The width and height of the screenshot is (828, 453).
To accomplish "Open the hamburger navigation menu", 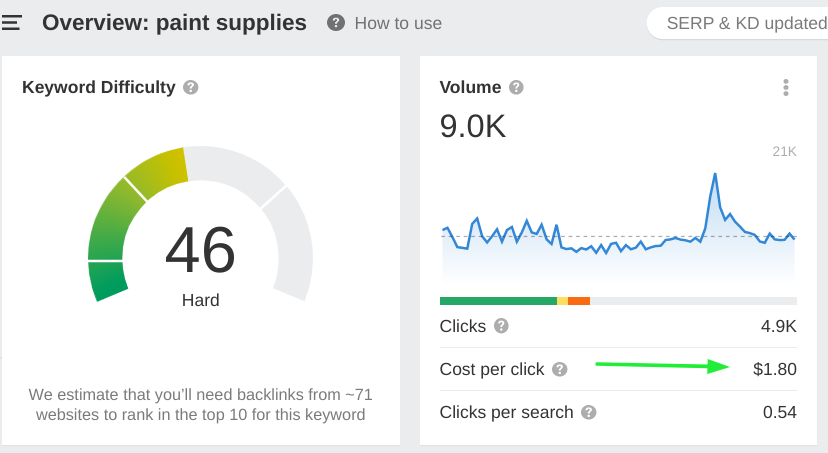I will [x=11, y=23].
